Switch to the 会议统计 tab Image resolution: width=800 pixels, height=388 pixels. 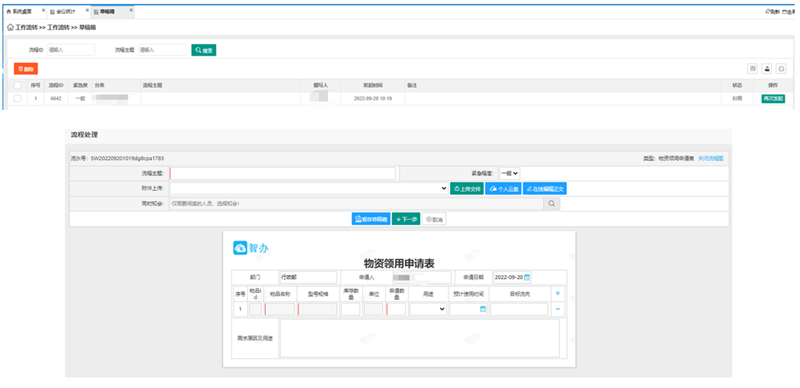point(66,11)
